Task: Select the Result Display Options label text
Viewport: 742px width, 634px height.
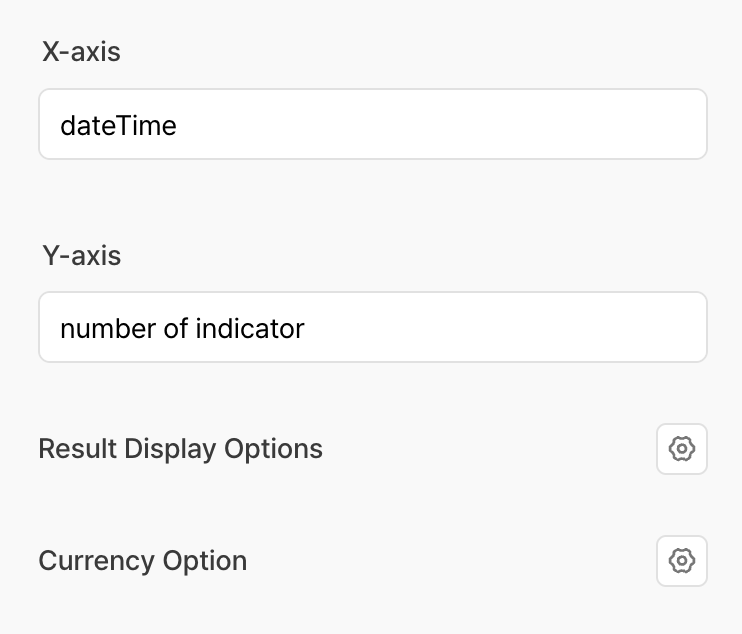Action: 180,449
